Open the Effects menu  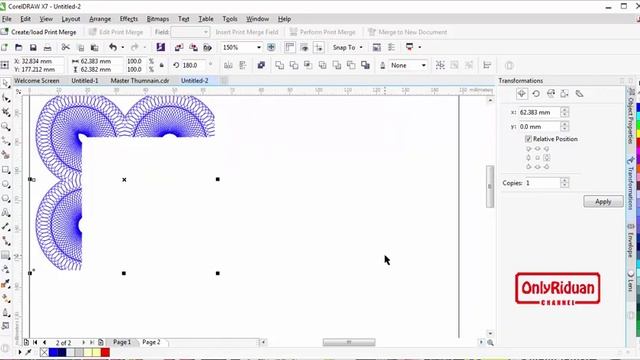click(129, 19)
